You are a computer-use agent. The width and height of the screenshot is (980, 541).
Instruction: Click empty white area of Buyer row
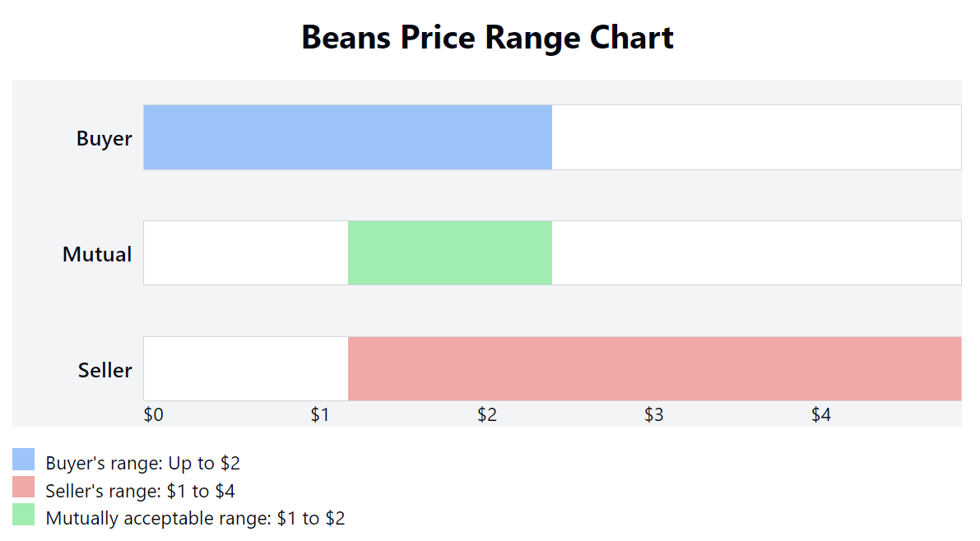coord(755,137)
